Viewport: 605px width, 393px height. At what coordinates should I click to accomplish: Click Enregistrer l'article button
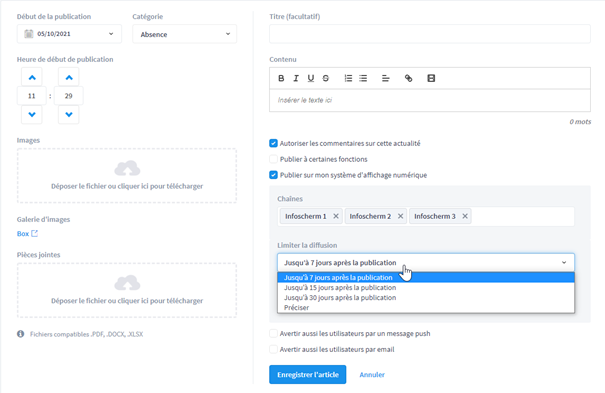[308, 374]
